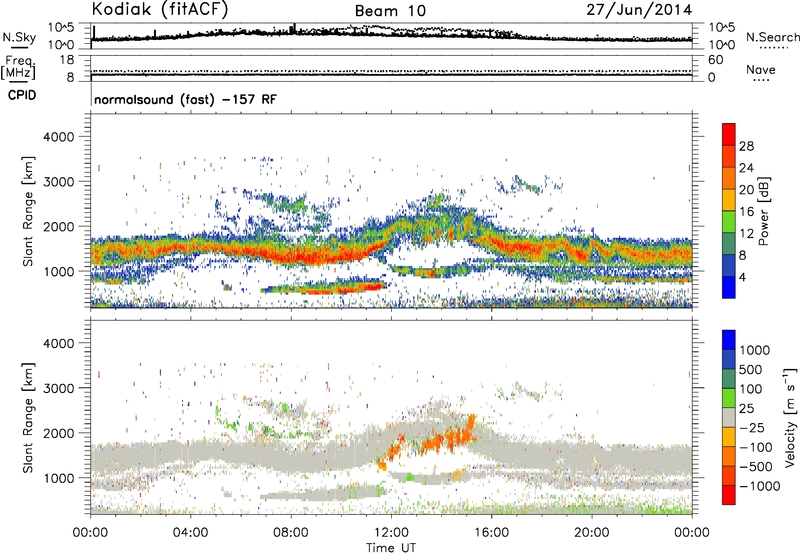Click the '4000' tick on the power panel axis

(x=59, y=137)
